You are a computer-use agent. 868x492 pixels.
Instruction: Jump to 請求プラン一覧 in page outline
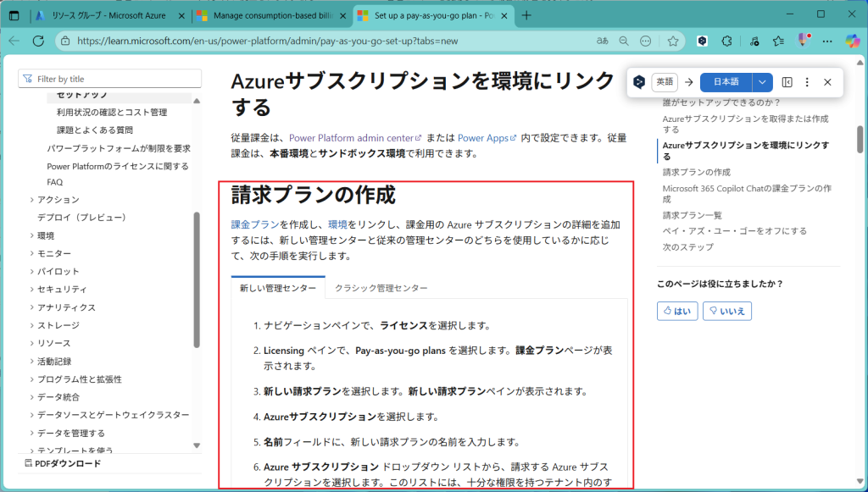click(x=692, y=215)
